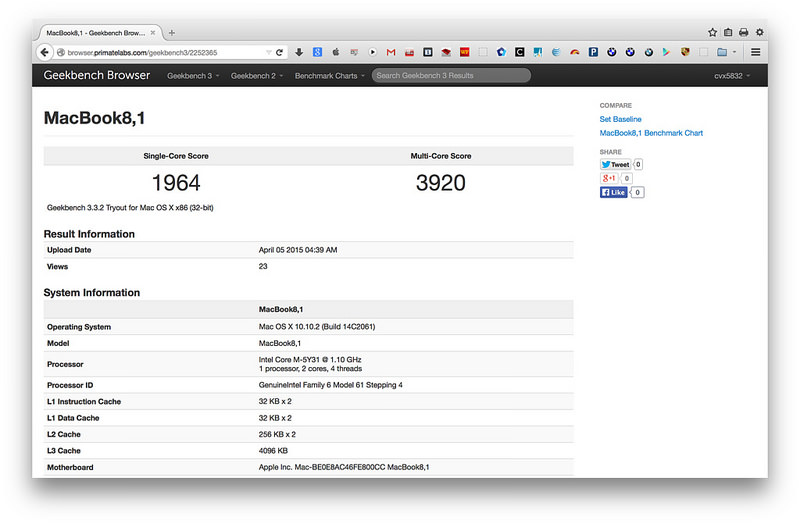Click the Mac OS X 10.10.2 value
The height and width of the screenshot is (524, 800).
317,327
